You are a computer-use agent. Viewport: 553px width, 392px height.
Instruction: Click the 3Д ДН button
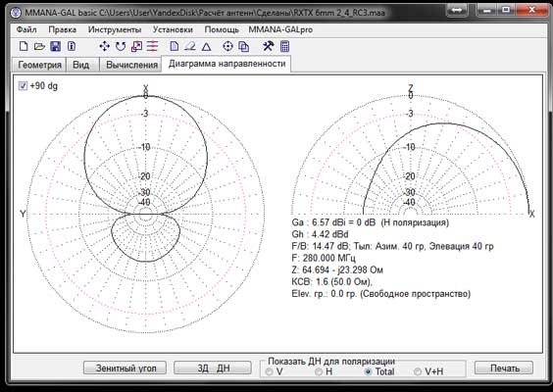click(x=213, y=368)
